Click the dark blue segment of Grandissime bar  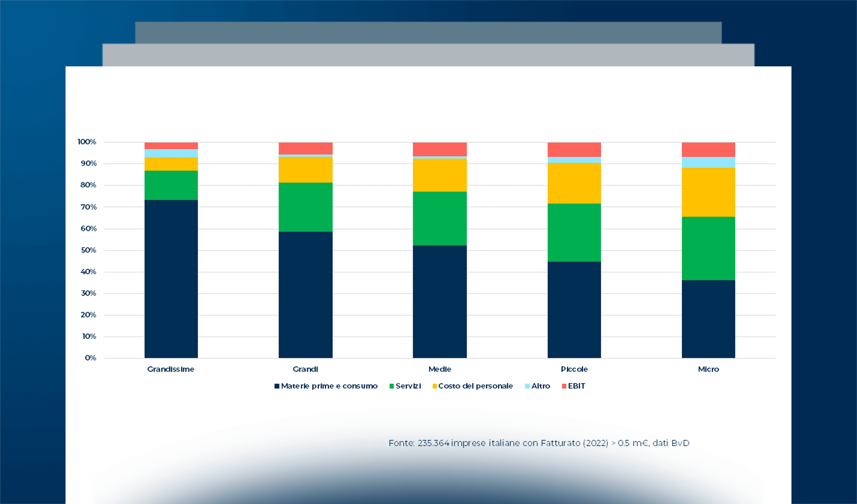click(x=171, y=279)
